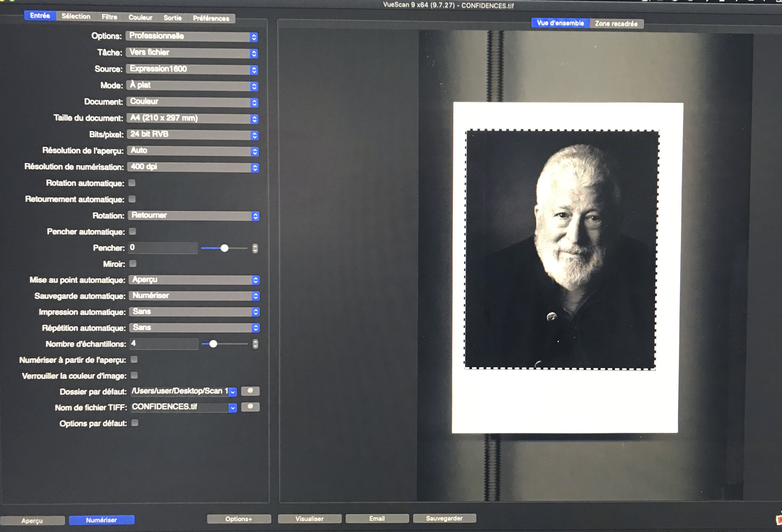Click the Pencher stepper arrows
This screenshot has height=532, width=782.
tap(255, 248)
